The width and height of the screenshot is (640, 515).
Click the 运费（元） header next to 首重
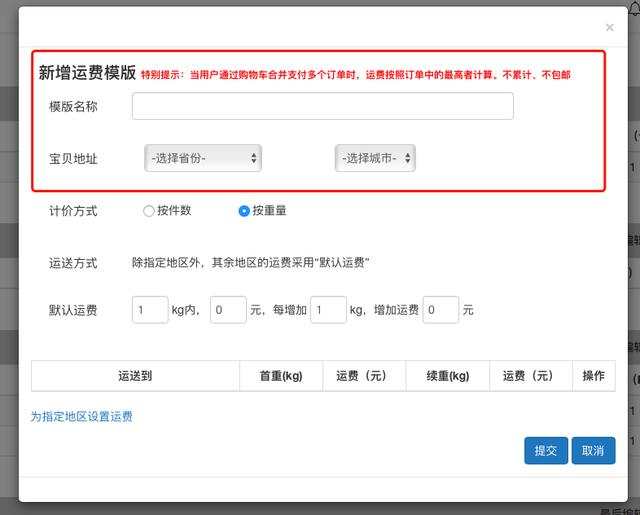pos(364,376)
